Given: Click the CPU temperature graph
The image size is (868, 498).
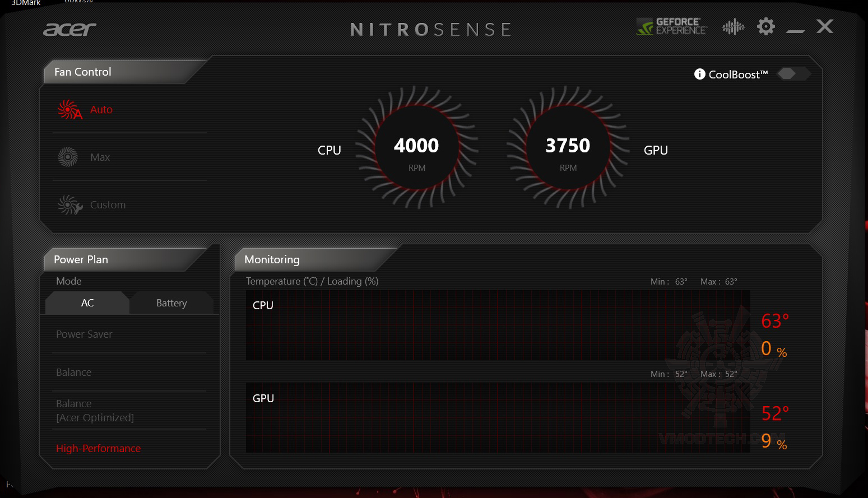Looking at the screenshot, I should 498,325.
